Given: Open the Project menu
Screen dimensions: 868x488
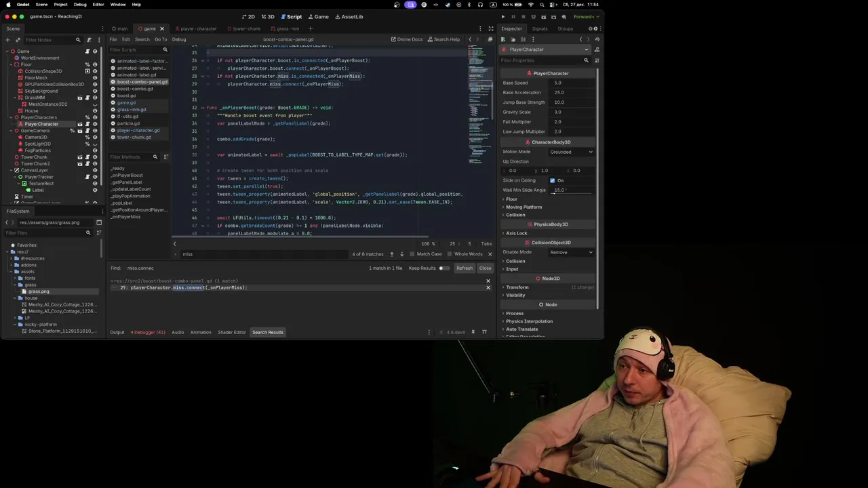Looking at the screenshot, I should (60, 5).
